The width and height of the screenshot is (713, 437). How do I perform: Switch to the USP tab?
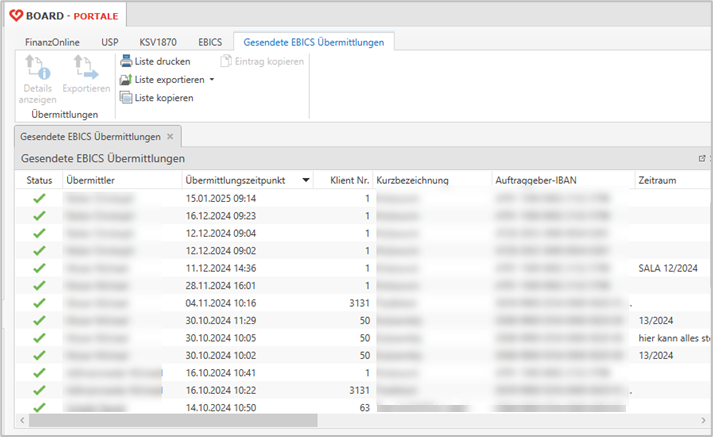pyautogui.click(x=110, y=42)
